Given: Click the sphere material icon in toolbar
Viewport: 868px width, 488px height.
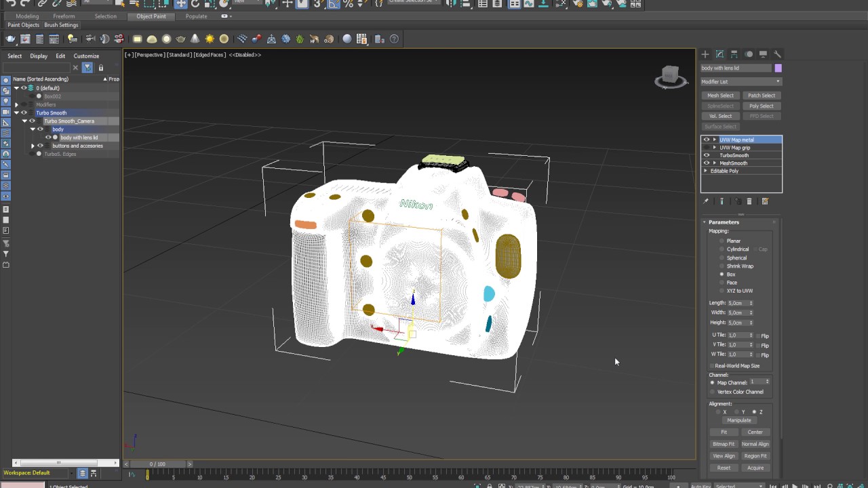Looking at the screenshot, I should 347,39.
